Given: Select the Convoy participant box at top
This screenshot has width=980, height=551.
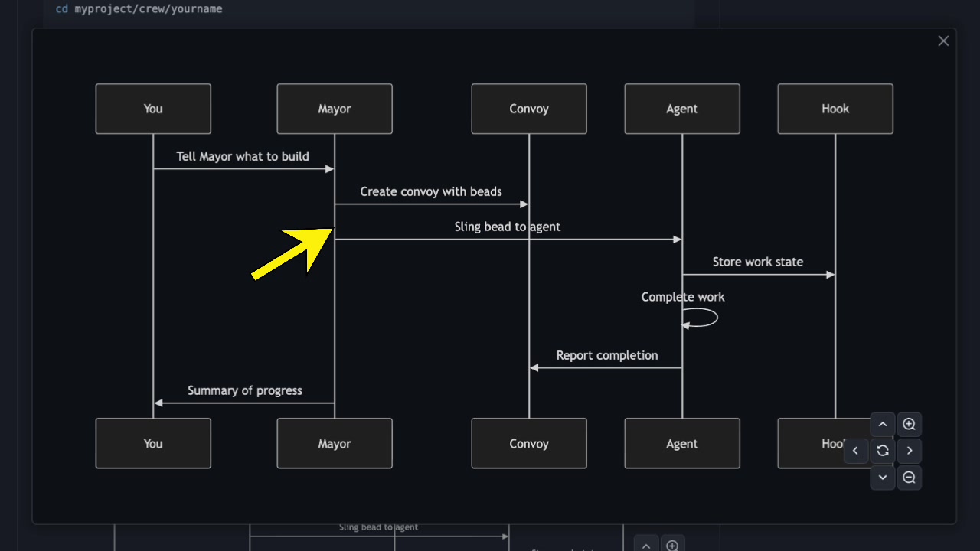Looking at the screenshot, I should click(x=528, y=109).
